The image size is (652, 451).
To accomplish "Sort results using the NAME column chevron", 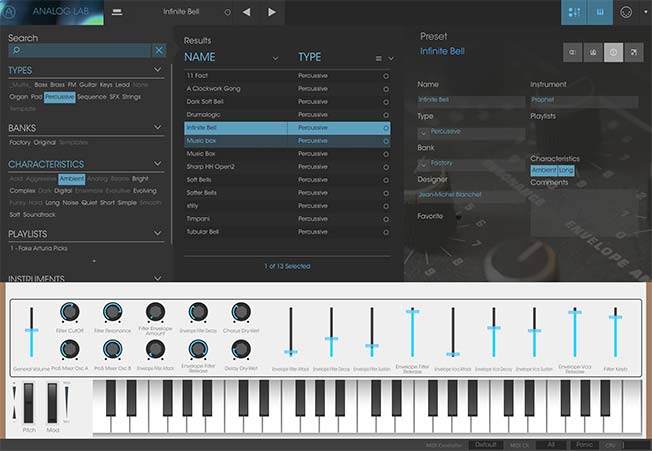I will [275, 59].
